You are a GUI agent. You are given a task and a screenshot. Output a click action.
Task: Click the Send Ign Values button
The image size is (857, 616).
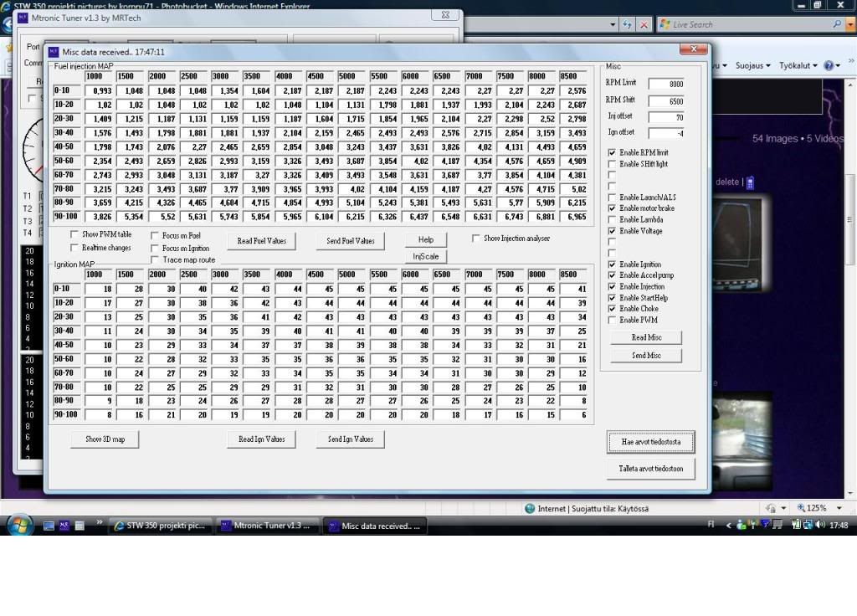pos(351,439)
